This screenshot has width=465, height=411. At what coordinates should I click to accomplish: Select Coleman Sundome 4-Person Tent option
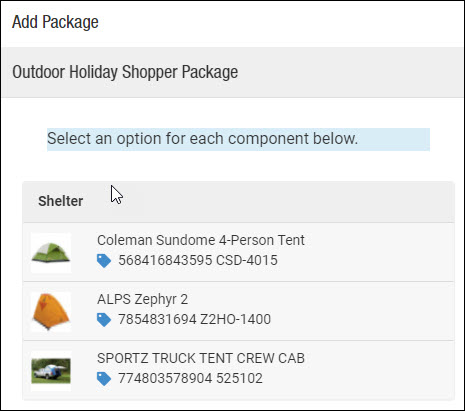point(238,252)
